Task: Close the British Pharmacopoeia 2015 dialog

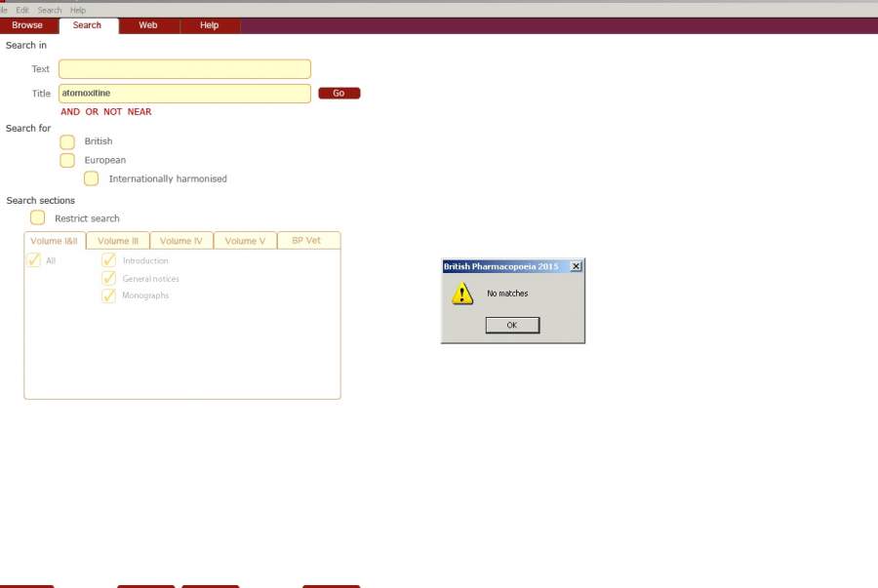Action: (576, 266)
